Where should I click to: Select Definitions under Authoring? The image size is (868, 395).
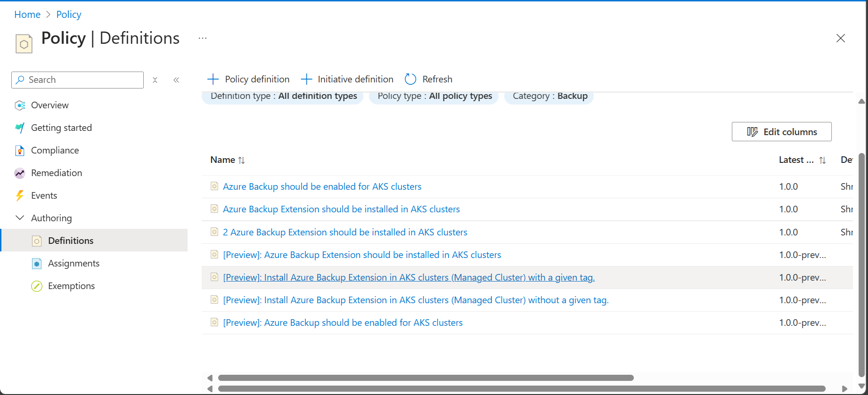click(x=71, y=241)
